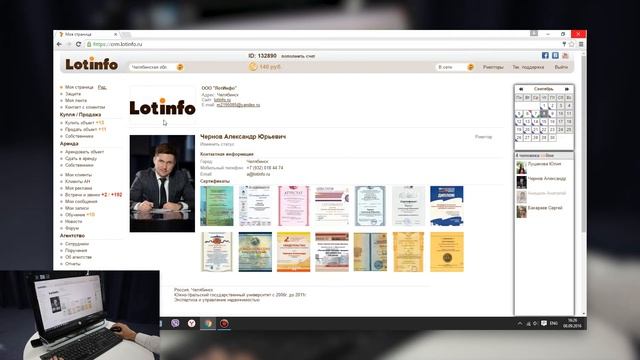The width and height of the screenshot is (640, 360).
Task: Open "Новости" sidebar item
Action: point(73,221)
